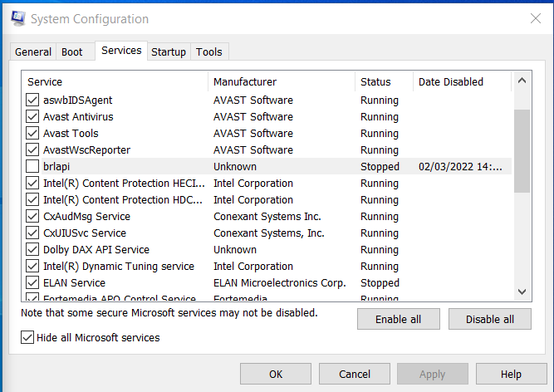Viewport: 554px width, 392px height.
Task: Sort by the Service column header
Action: [x=115, y=81]
